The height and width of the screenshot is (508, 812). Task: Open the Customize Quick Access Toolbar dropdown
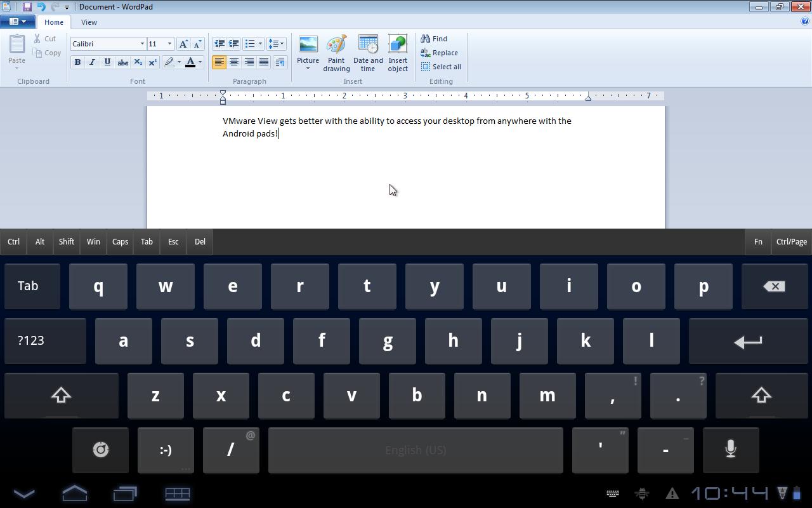tap(67, 8)
